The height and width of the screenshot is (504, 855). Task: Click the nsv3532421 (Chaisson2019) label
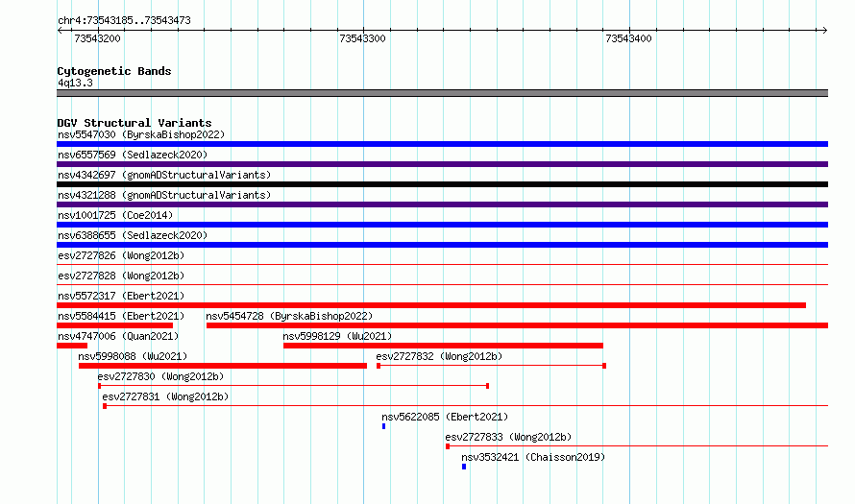click(533, 457)
